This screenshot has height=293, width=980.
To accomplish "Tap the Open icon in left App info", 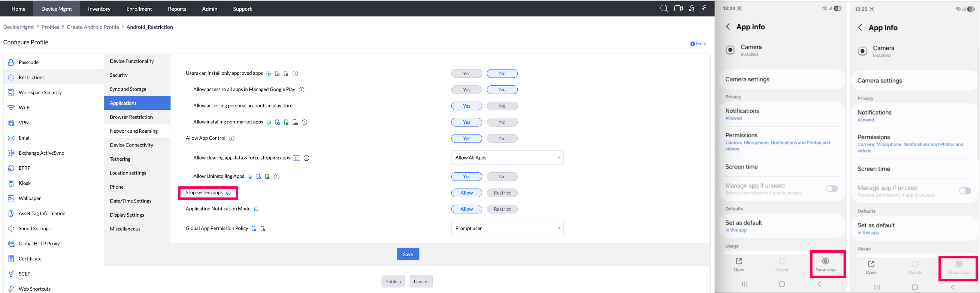I will click(739, 261).
